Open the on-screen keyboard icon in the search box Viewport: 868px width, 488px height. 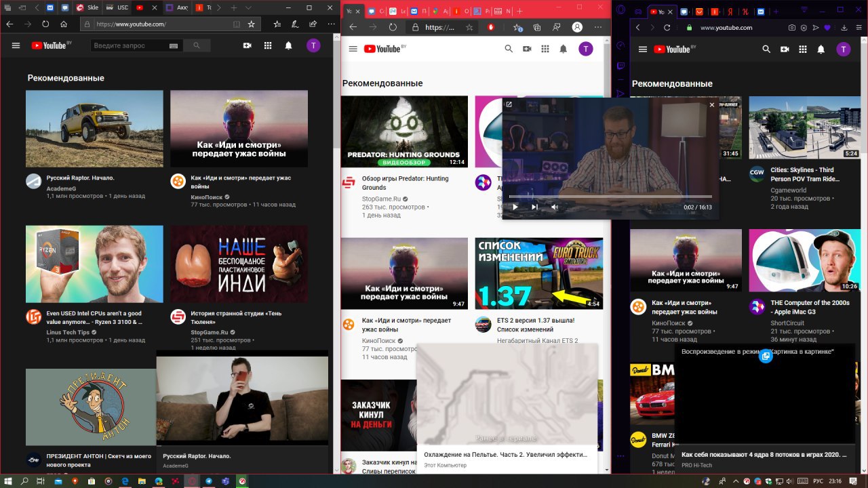[174, 45]
